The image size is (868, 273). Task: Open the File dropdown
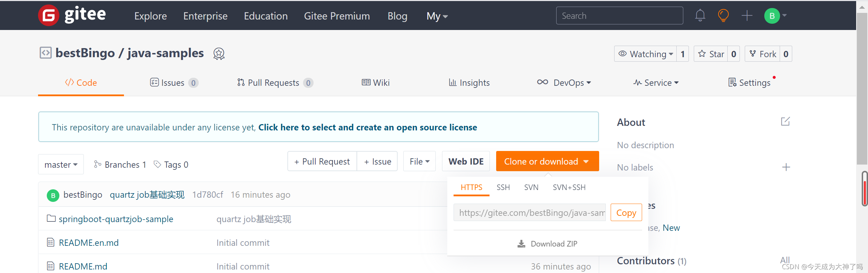pyautogui.click(x=419, y=161)
